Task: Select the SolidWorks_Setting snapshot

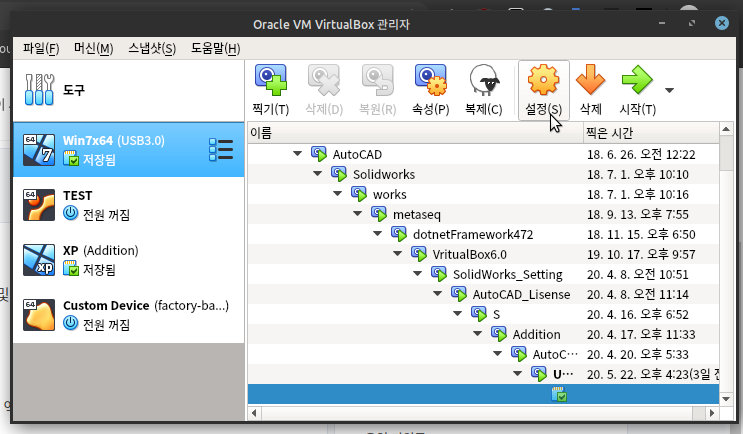Action: pos(507,275)
